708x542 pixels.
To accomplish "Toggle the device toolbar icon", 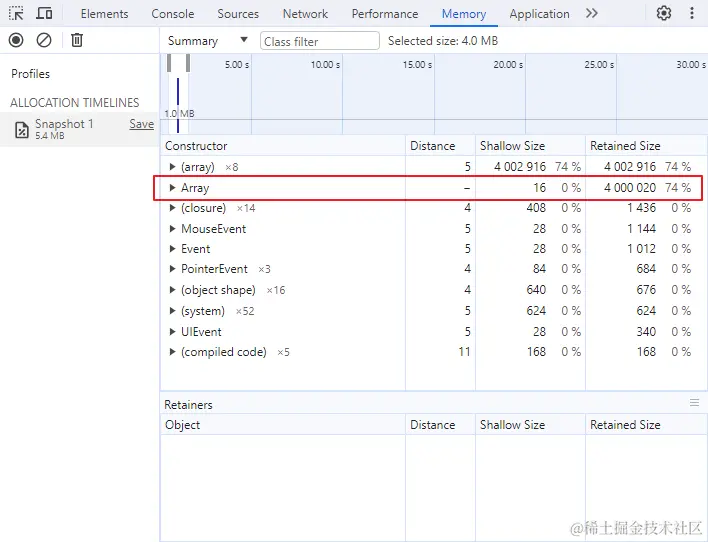I will click(44, 14).
